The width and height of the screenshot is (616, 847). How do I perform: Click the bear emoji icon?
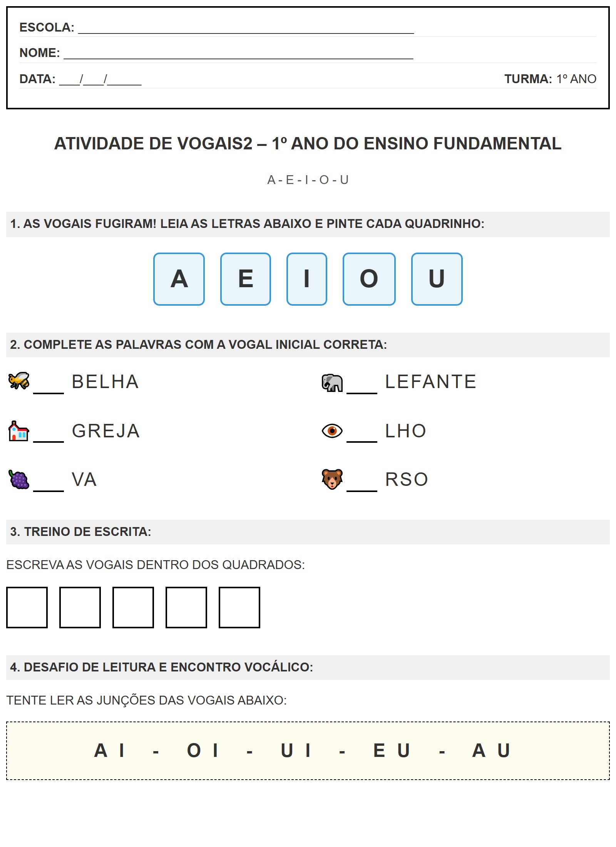point(332,479)
